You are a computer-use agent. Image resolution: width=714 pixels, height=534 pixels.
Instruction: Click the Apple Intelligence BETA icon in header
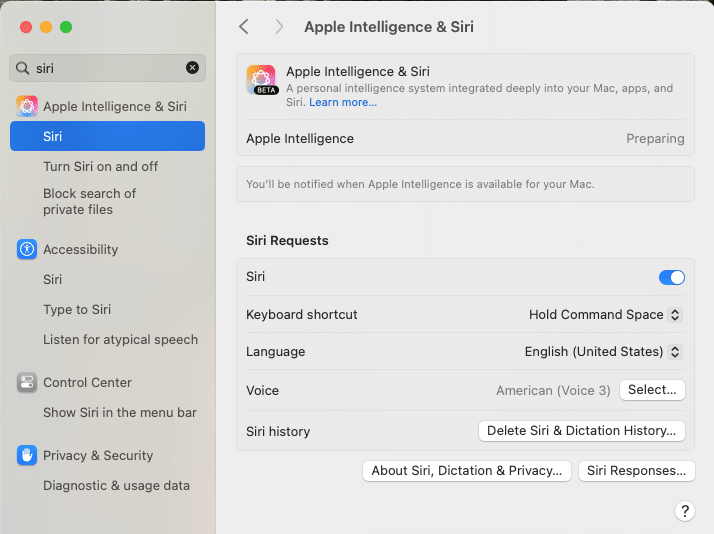pos(262,80)
